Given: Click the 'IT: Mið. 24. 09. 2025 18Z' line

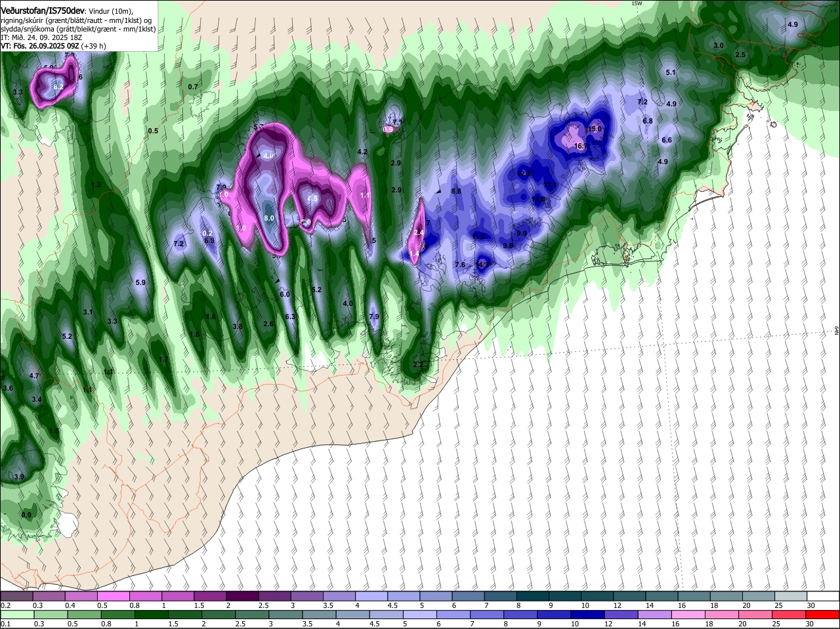Looking at the screenshot, I should pos(41,37).
